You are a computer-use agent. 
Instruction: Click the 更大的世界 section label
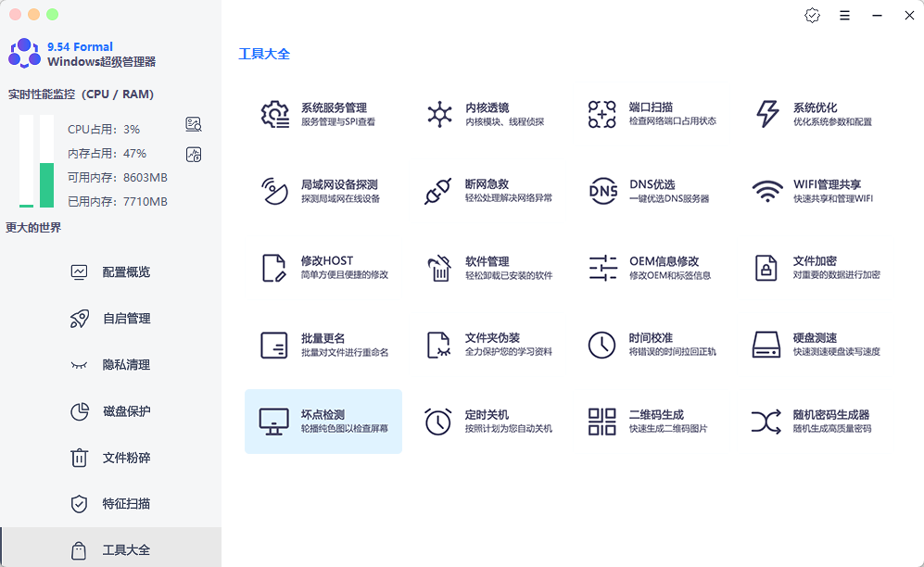33,228
